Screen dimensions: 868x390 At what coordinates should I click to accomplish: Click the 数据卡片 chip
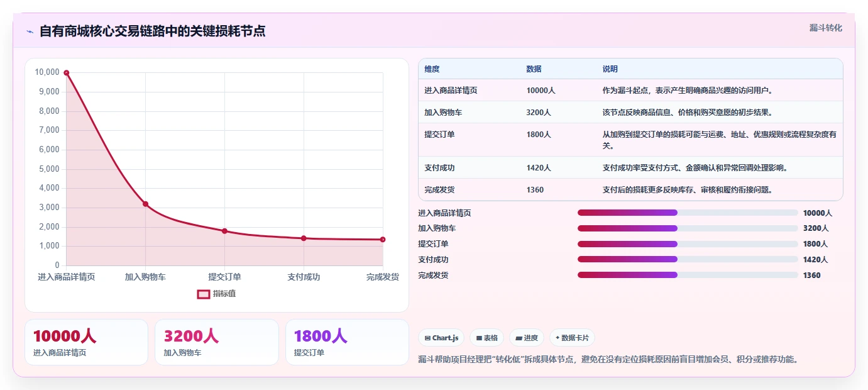pos(572,338)
